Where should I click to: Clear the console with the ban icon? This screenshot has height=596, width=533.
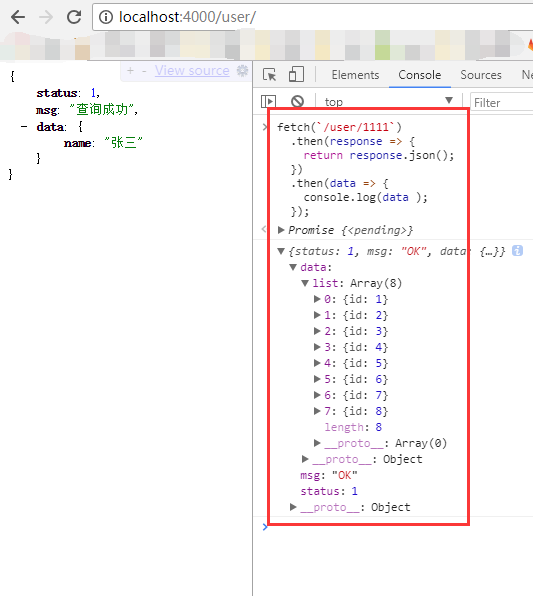point(297,101)
